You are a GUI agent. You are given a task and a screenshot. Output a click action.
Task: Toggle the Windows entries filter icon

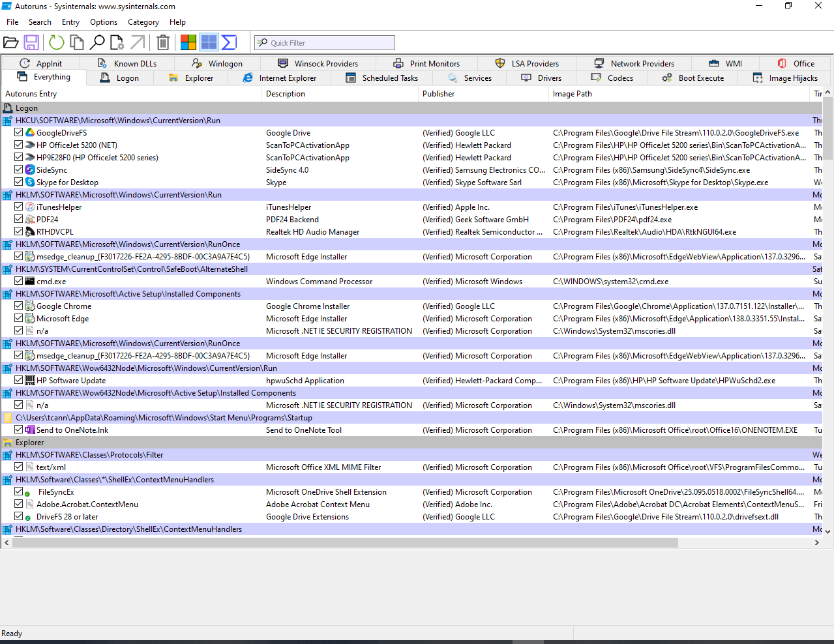[x=188, y=43]
